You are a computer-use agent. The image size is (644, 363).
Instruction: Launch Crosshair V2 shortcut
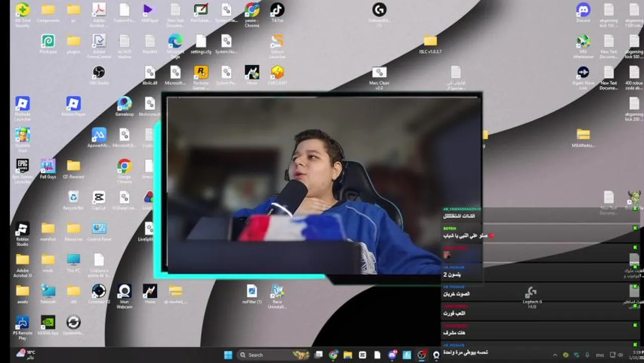[x=99, y=294]
